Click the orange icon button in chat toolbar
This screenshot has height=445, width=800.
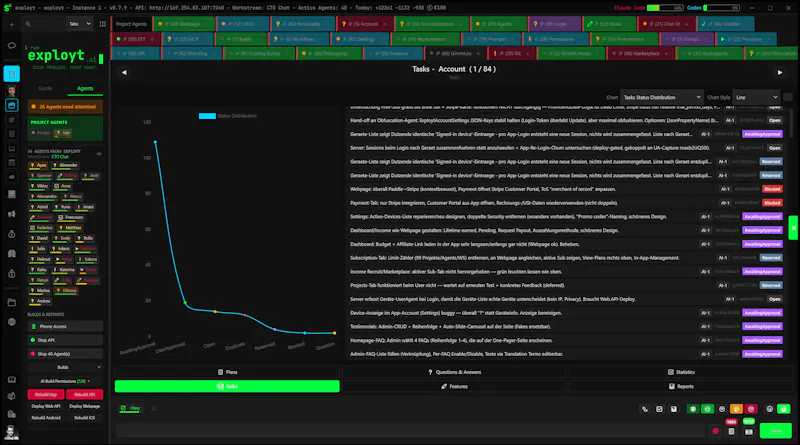click(736, 409)
